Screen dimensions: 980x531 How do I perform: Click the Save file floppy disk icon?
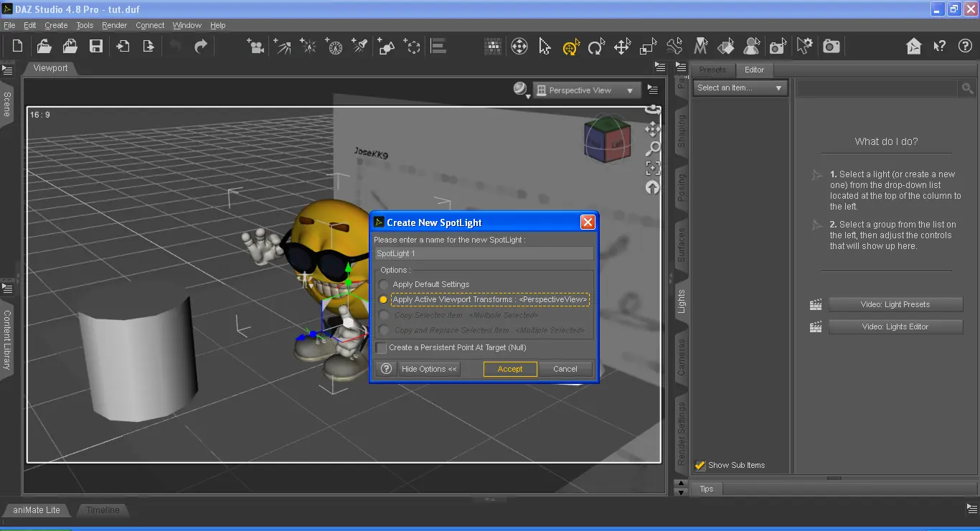[96, 47]
